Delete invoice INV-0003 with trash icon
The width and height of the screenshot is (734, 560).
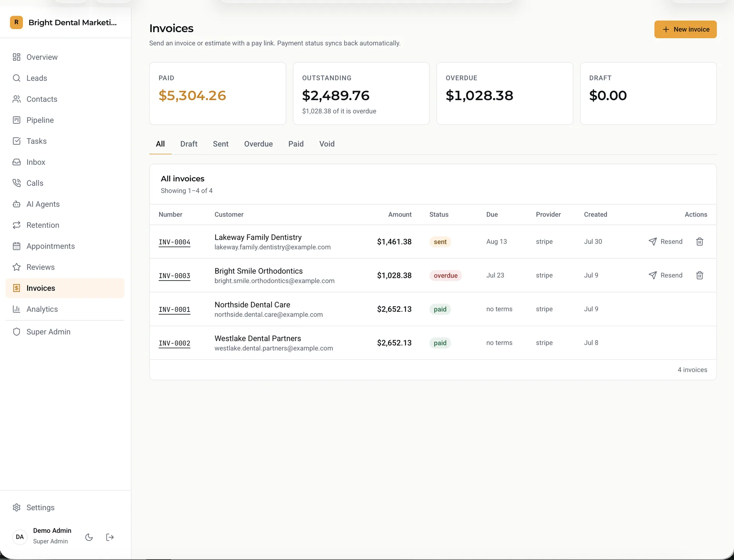(x=700, y=275)
